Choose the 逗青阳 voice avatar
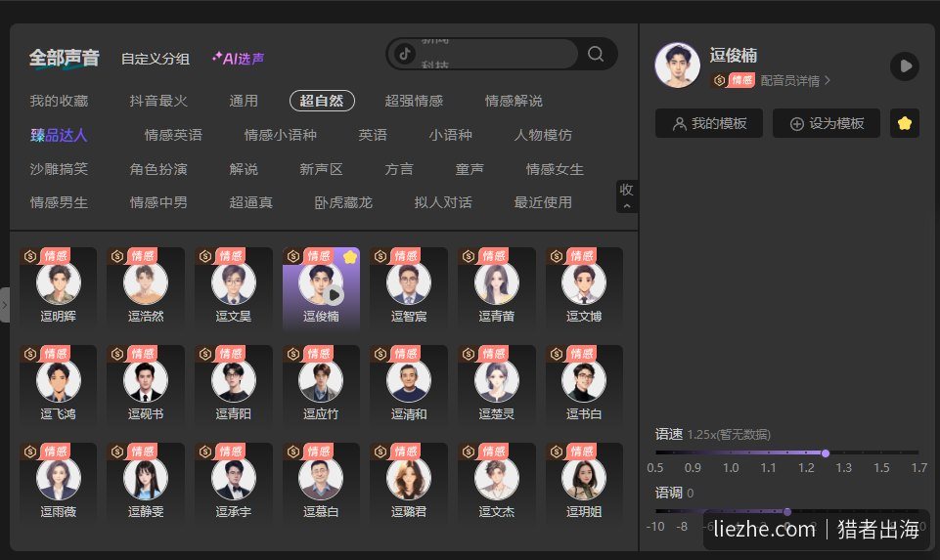 coord(233,380)
